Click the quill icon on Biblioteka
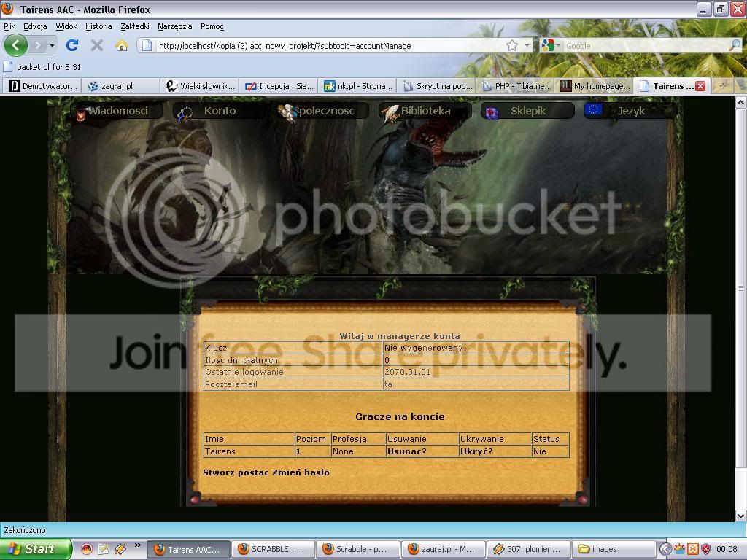Image resolution: width=747 pixels, height=560 pixels. 390,113
